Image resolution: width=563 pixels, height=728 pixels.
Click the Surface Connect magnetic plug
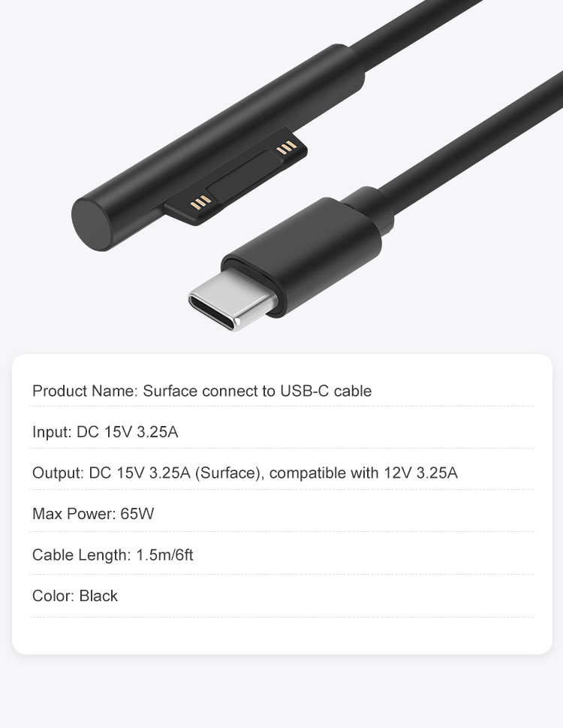[x=236, y=178]
